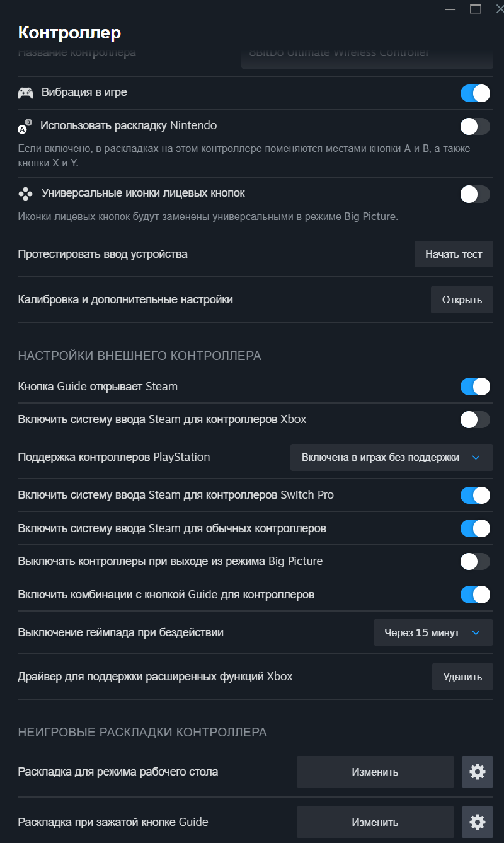Maximize the controller settings window
The image size is (504, 843).
475,9
